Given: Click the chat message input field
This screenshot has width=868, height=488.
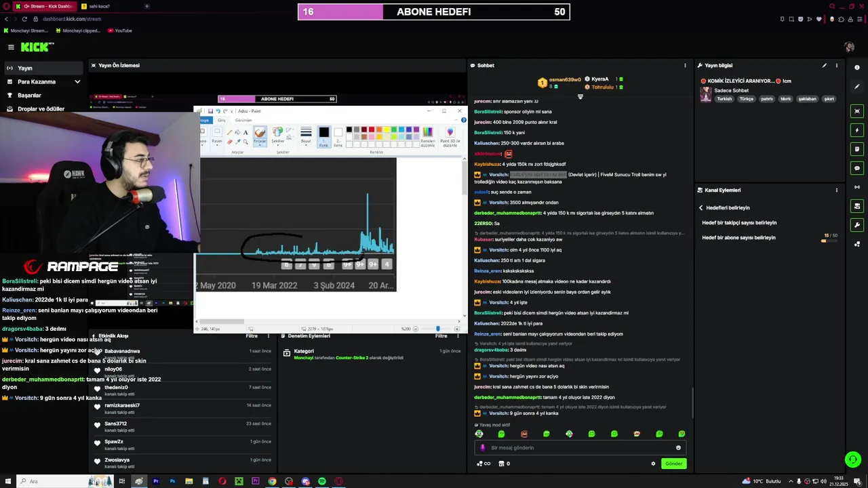Looking at the screenshot, I should [x=580, y=447].
